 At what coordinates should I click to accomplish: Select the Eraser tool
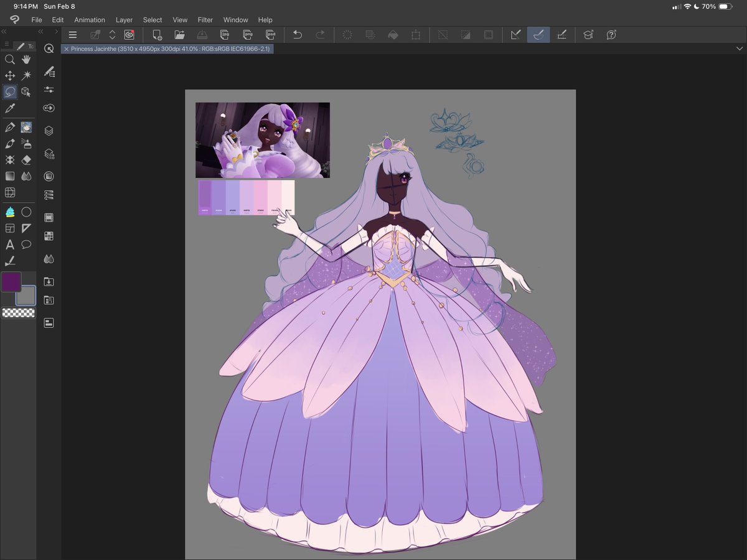tap(27, 161)
